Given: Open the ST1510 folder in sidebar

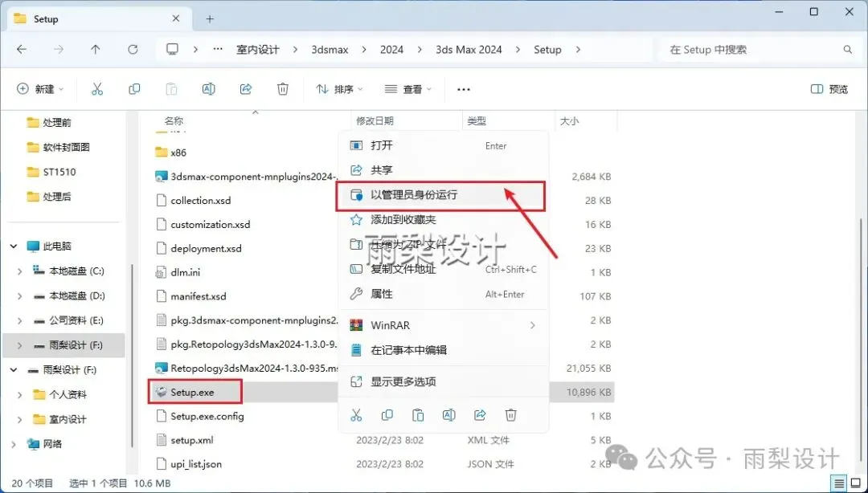Looking at the screenshot, I should pyautogui.click(x=59, y=172).
